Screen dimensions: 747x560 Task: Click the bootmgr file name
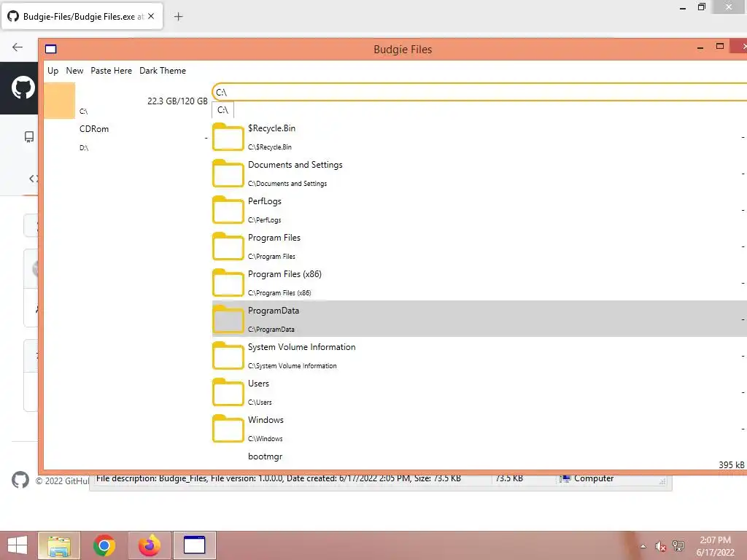(266, 456)
